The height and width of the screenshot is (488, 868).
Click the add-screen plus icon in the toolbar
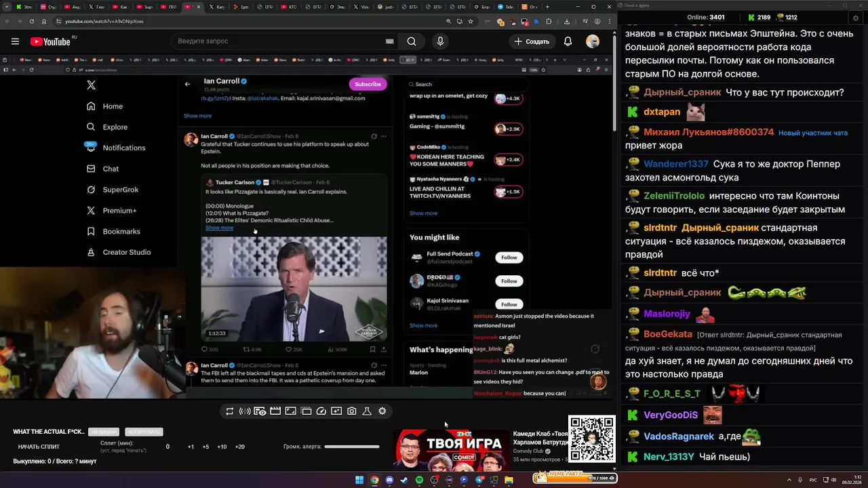[x=336, y=411]
